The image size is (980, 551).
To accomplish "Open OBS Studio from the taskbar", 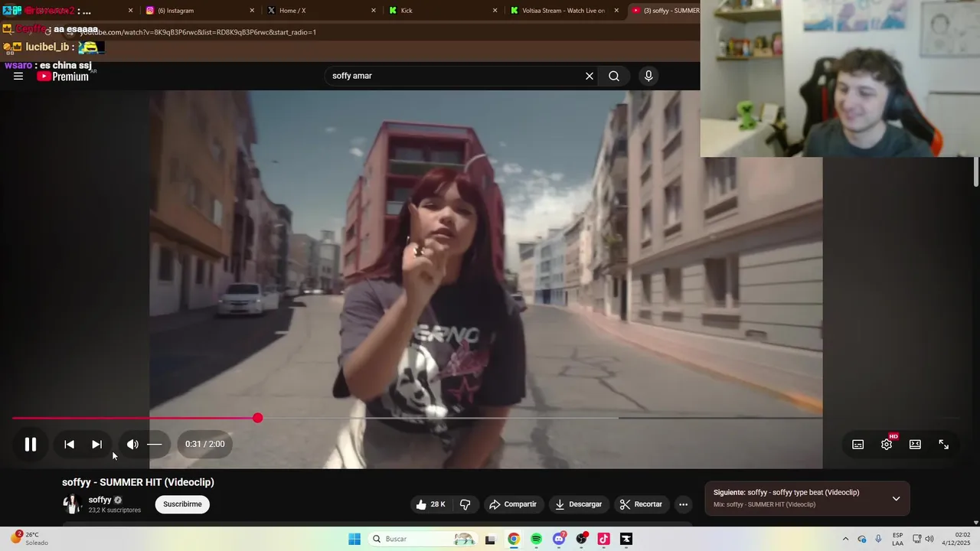I will (582, 539).
